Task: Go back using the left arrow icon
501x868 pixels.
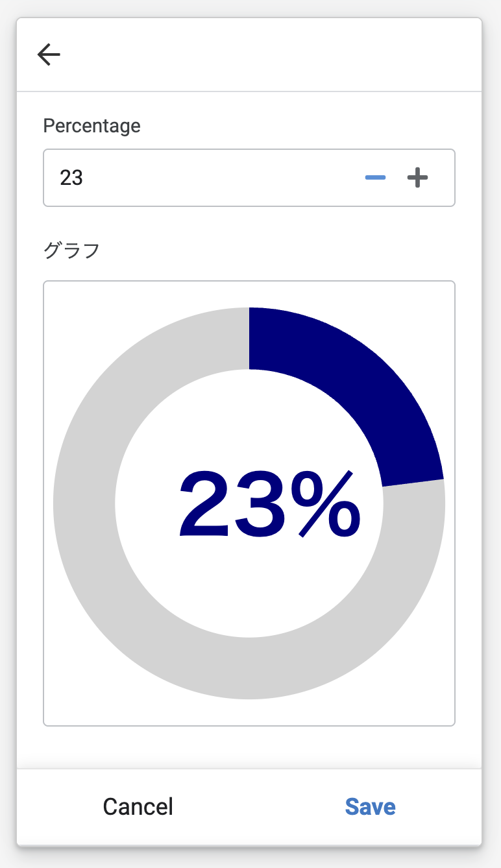Action: coord(49,54)
